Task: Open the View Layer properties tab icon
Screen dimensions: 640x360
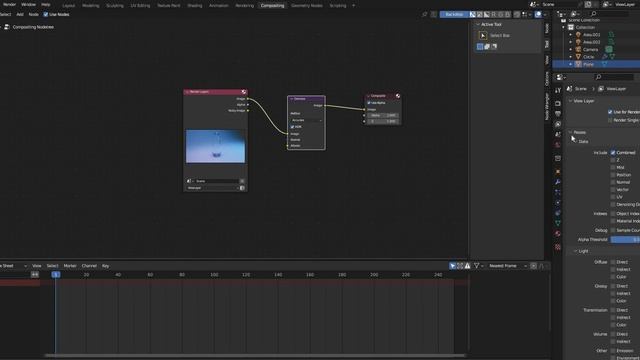Action: pos(558,124)
